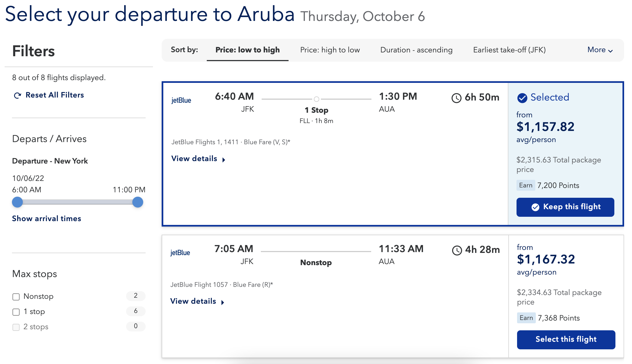Click the clock icon beside 6h 50m
The width and height of the screenshot is (632, 364).
456,98
